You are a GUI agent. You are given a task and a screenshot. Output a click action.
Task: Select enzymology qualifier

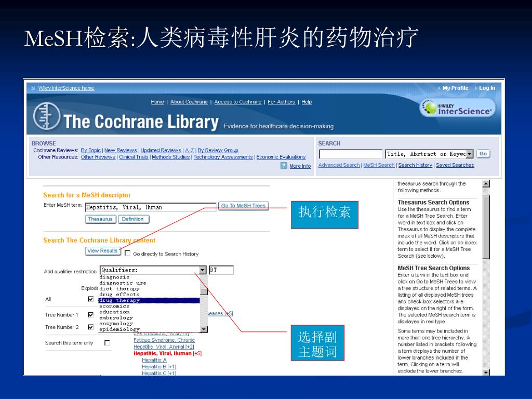(149, 323)
